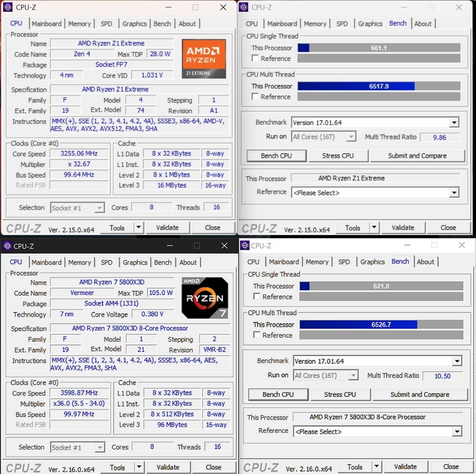Click single thread 621.8 score bar
Screen dimensions: 476x474
click(381, 286)
